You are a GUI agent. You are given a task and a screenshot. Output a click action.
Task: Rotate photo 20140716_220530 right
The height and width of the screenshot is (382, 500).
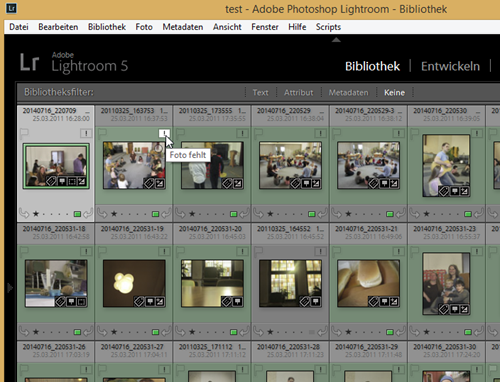479,213
